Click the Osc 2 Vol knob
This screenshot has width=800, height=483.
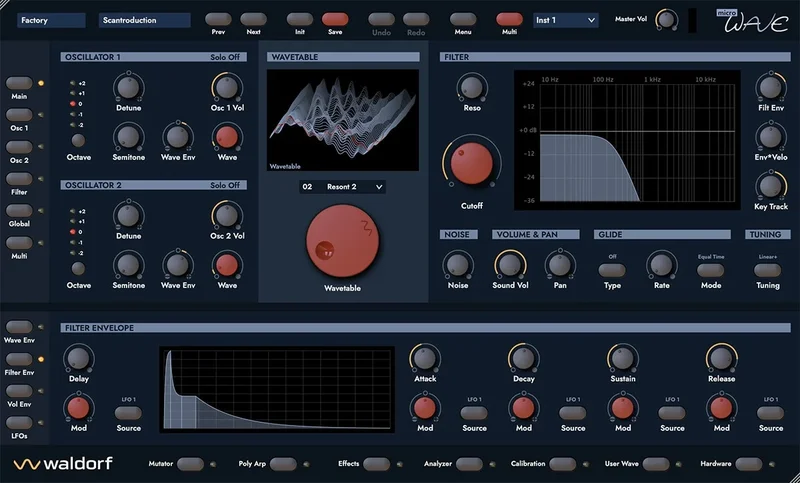(227, 215)
